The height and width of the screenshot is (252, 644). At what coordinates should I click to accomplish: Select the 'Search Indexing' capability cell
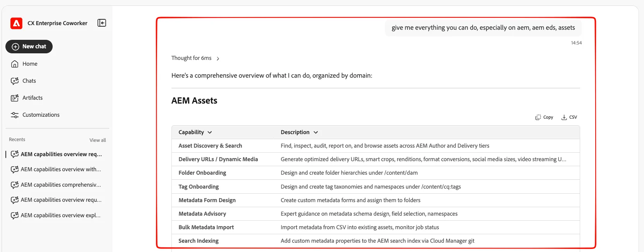[199, 241]
